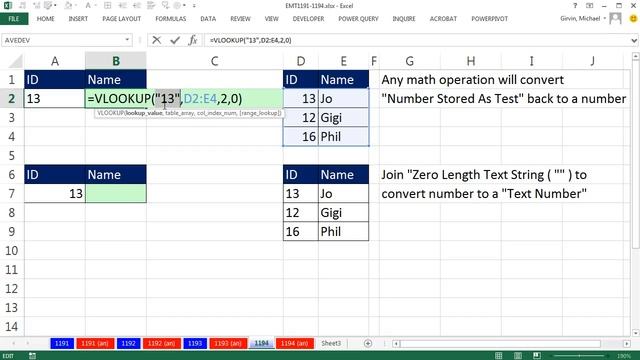This screenshot has width=640, height=360.
Task: Click the Help question mark icon
Action: click(x=575, y=6)
